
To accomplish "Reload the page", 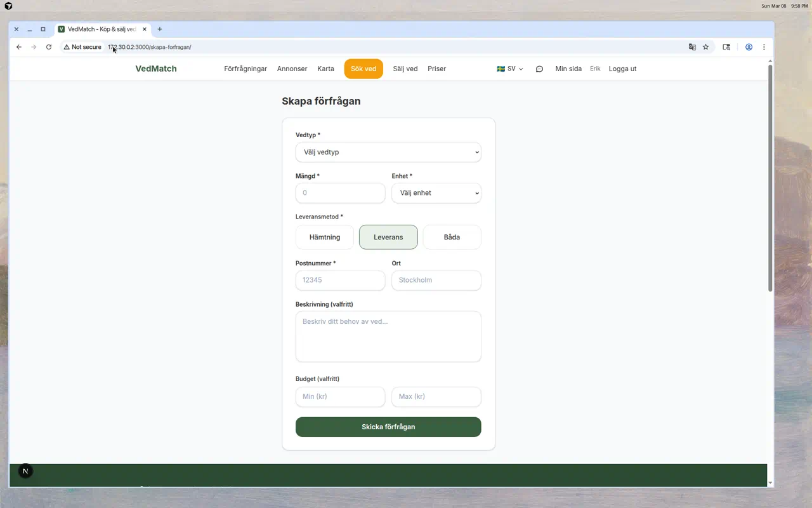I will coord(49,47).
